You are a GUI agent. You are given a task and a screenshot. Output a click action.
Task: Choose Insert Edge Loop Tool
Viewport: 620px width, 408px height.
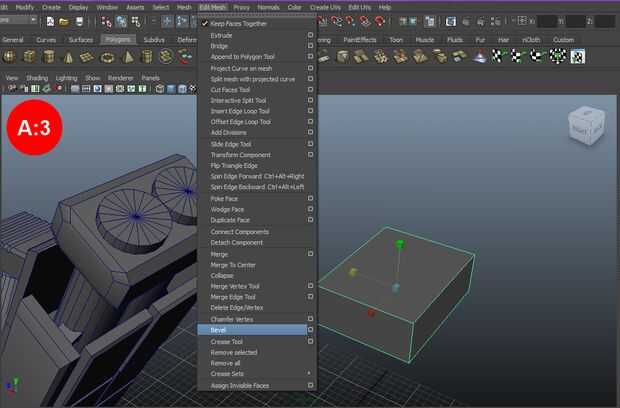241,111
